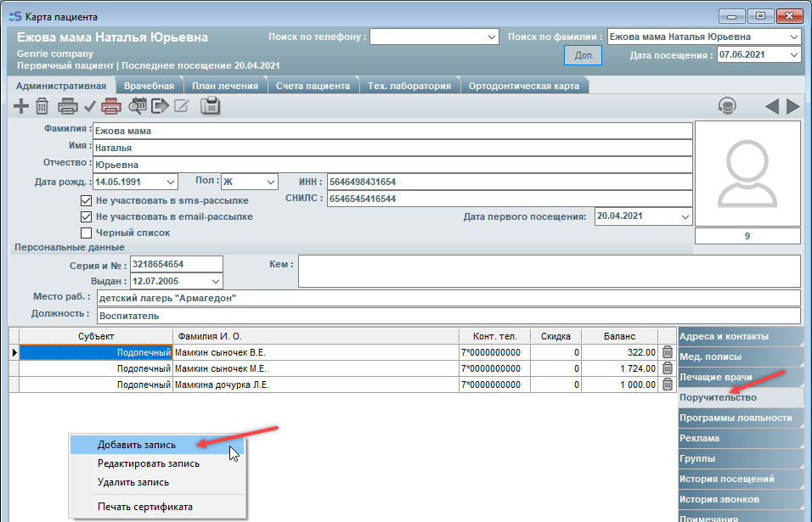Click the calendar search icon in the toolbar

138,106
